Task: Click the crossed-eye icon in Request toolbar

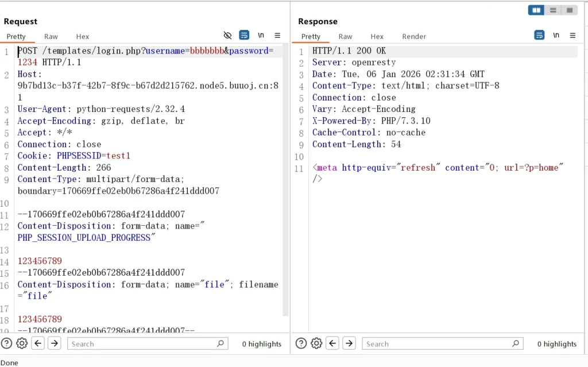Action: [x=227, y=36]
